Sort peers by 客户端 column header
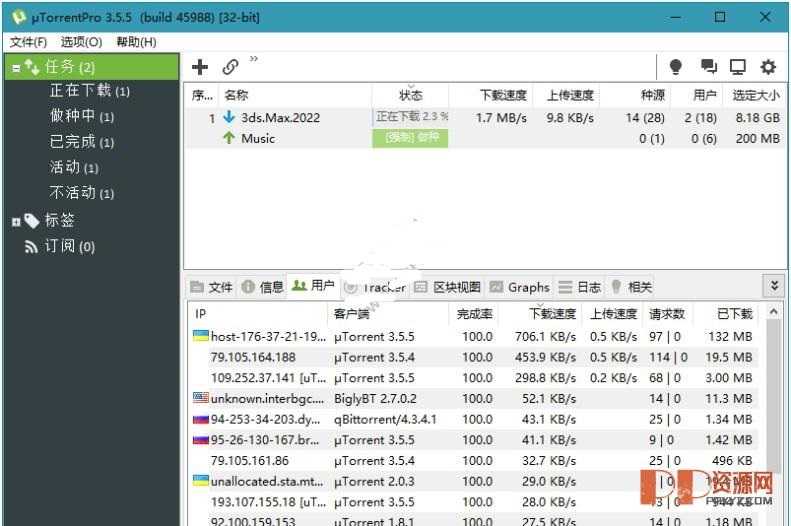The width and height of the screenshot is (791, 526). (x=388, y=314)
